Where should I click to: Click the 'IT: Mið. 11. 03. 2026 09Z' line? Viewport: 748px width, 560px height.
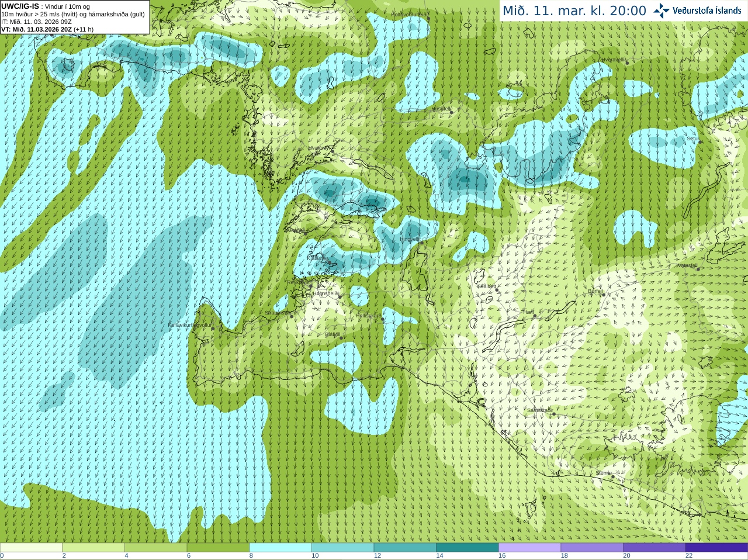[37, 22]
